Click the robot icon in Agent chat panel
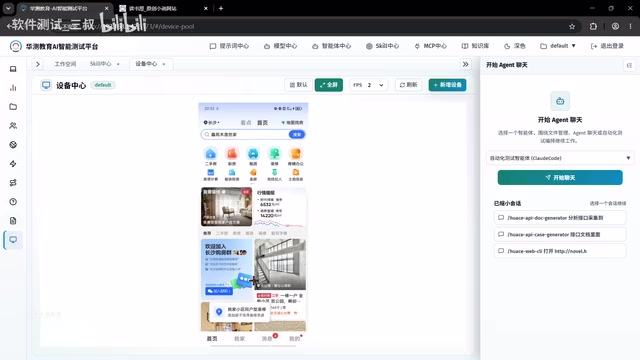This screenshot has height=360, width=640. point(560,101)
